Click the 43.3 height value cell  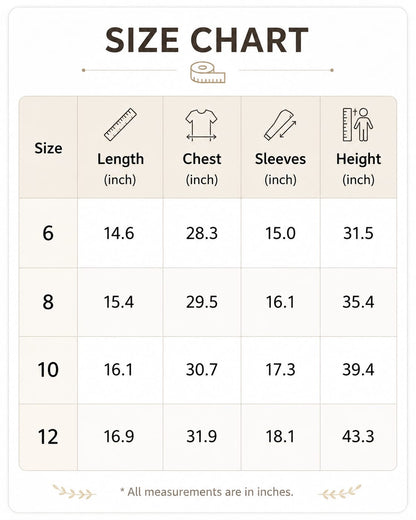click(358, 437)
